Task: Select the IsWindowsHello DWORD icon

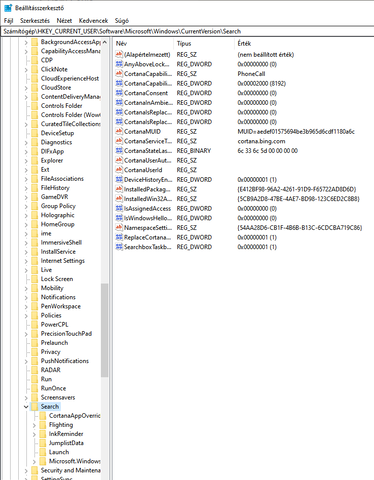Action: pyautogui.click(x=119, y=218)
